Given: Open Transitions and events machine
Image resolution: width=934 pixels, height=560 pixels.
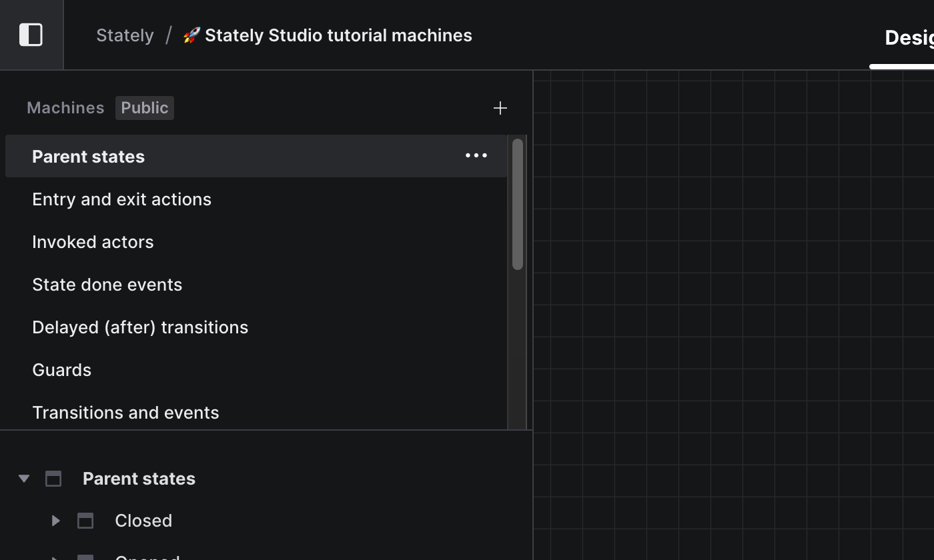Looking at the screenshot, I should [125, 413].
